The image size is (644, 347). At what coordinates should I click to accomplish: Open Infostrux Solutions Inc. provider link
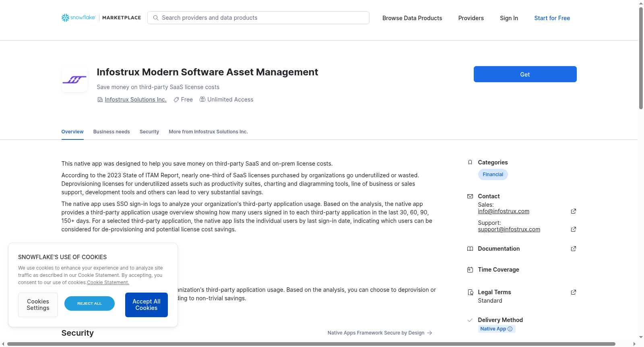coord(136,100)
